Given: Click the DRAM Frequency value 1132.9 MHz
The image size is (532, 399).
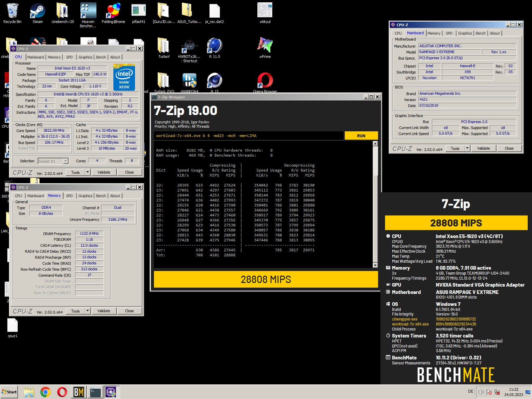Looking at the screenshot, I should tap(89, 233).
